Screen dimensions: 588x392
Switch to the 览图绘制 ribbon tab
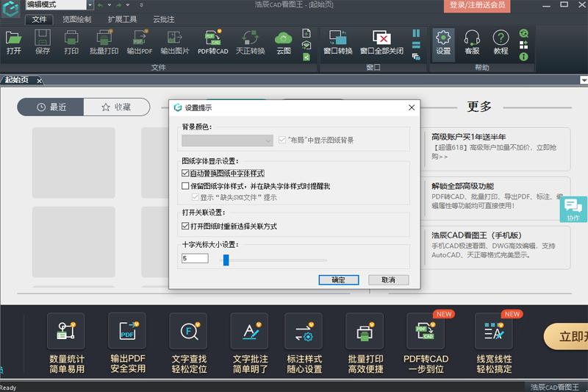pyautogui.click(x=77, y=20)
